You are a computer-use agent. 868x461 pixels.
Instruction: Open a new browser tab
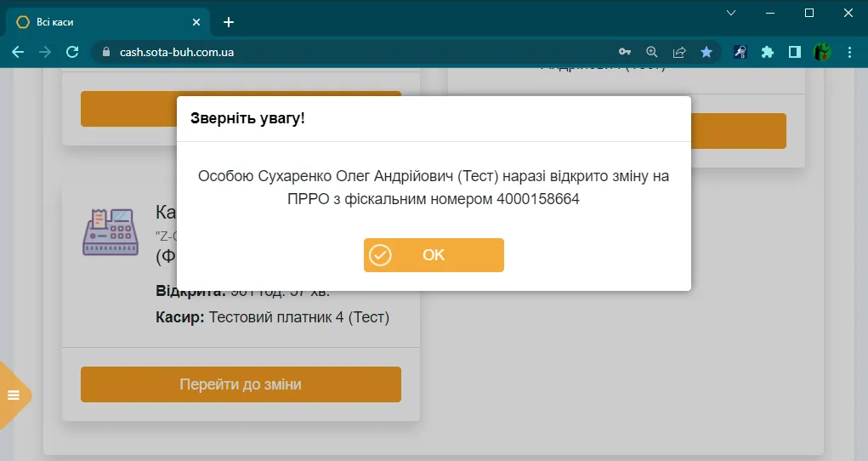coord(229,22)
